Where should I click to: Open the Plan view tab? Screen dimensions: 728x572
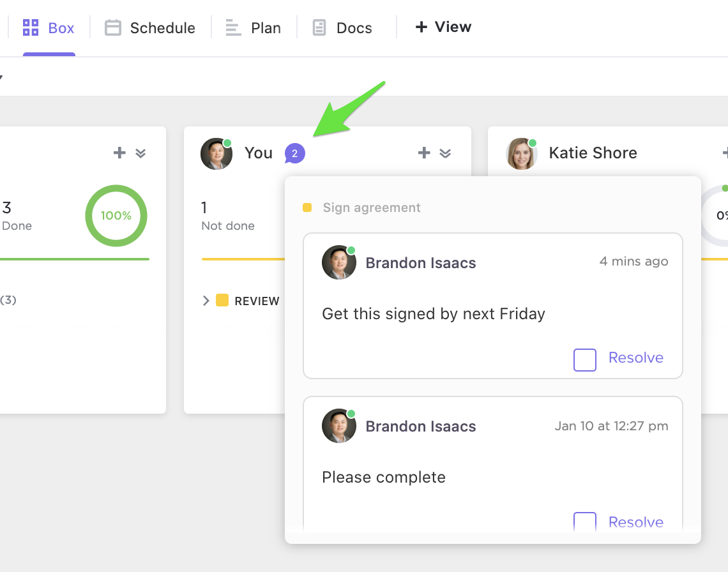point(254,28)
